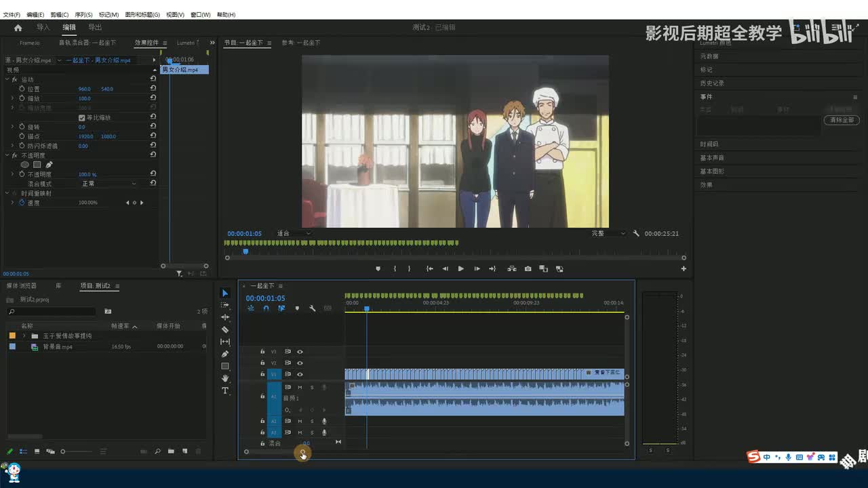Select the Pen tool in the timeline toolbar
Screen dimensions: 868x488
coord(225,354)
